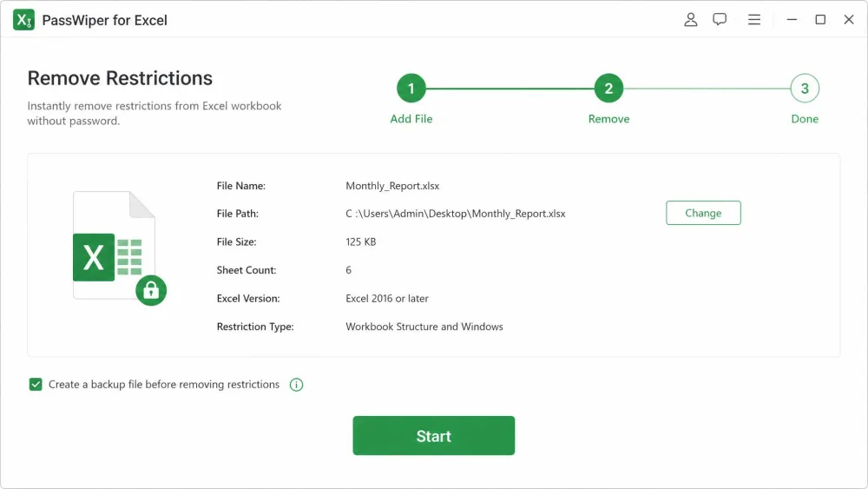Uncheck the create backup file checkbox
The height and width of the screenshot is (489, 868).
click(36, 384)
